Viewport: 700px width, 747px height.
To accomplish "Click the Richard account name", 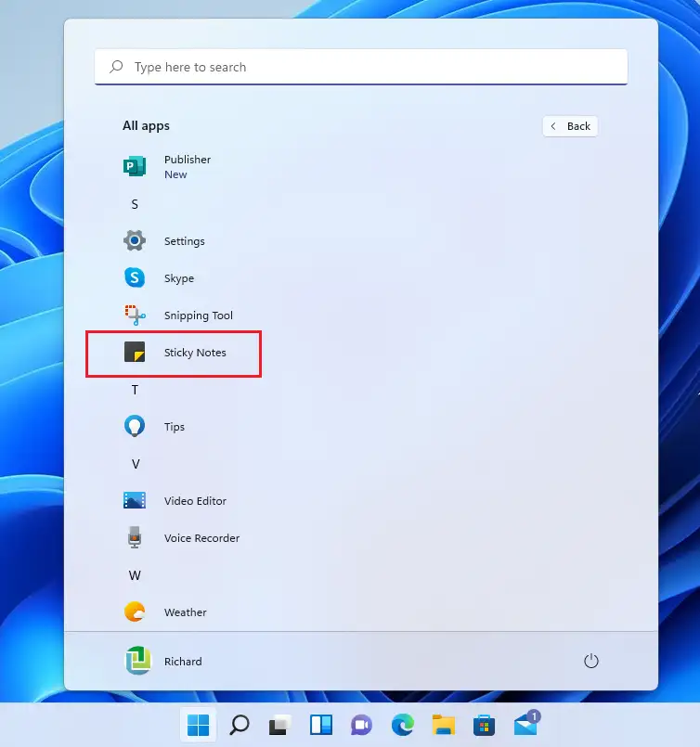I will pyautogui.click(x=183, y=662).
